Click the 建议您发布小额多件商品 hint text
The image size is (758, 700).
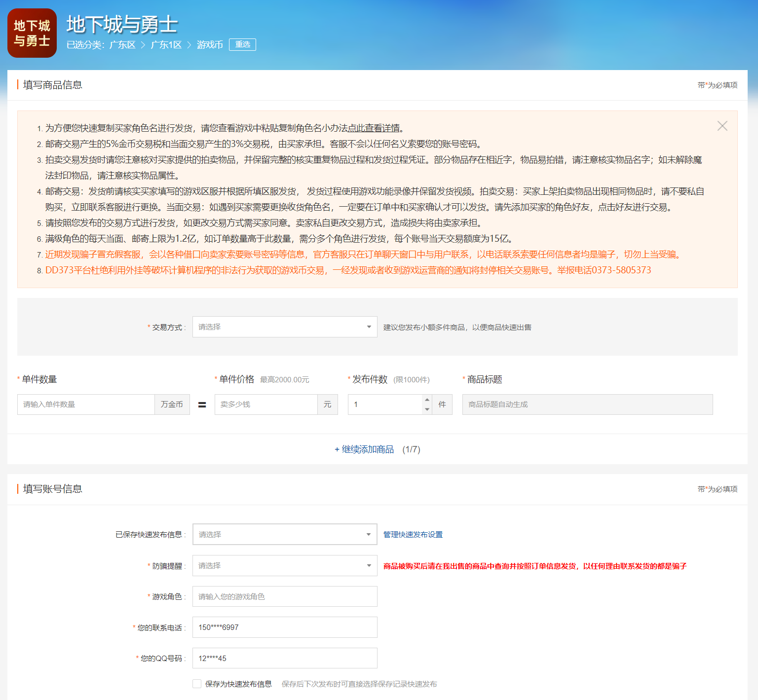[457, 328]
